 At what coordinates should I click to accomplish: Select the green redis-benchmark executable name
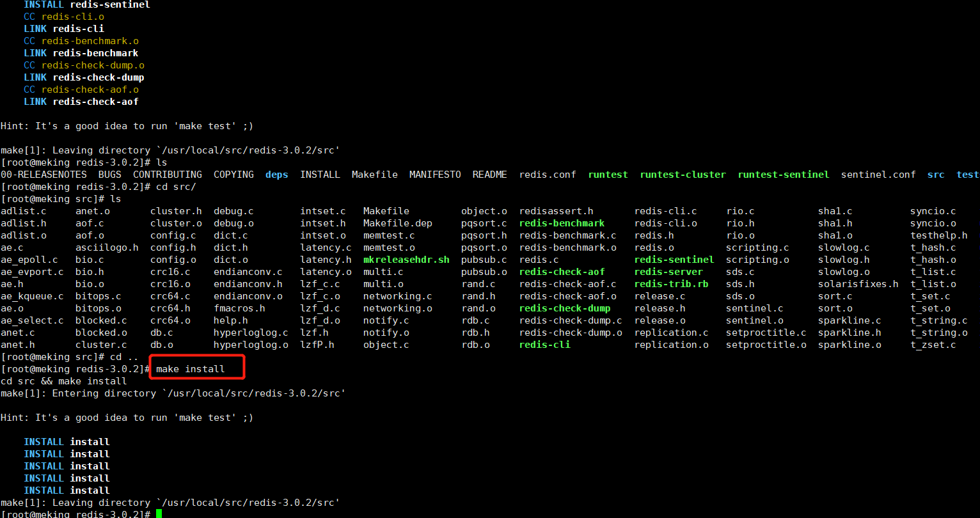[x=562, y=223]
